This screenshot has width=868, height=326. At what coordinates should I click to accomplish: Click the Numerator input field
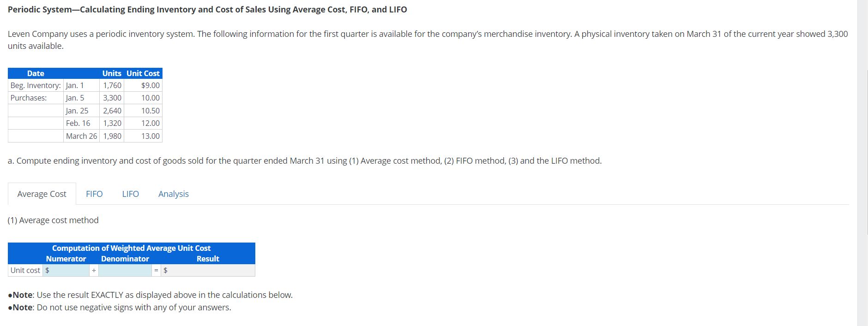pyautogui.click(x=68, y=270)
